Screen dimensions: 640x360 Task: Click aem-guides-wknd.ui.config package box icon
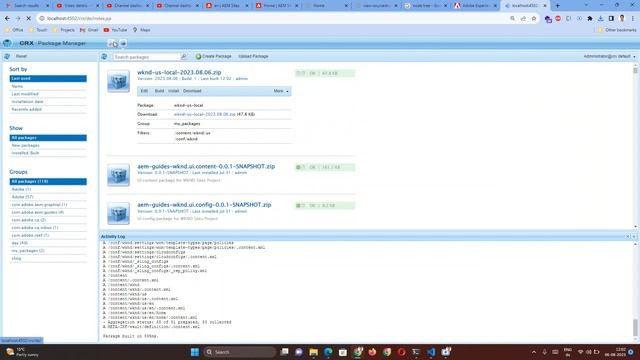point(118,213)
